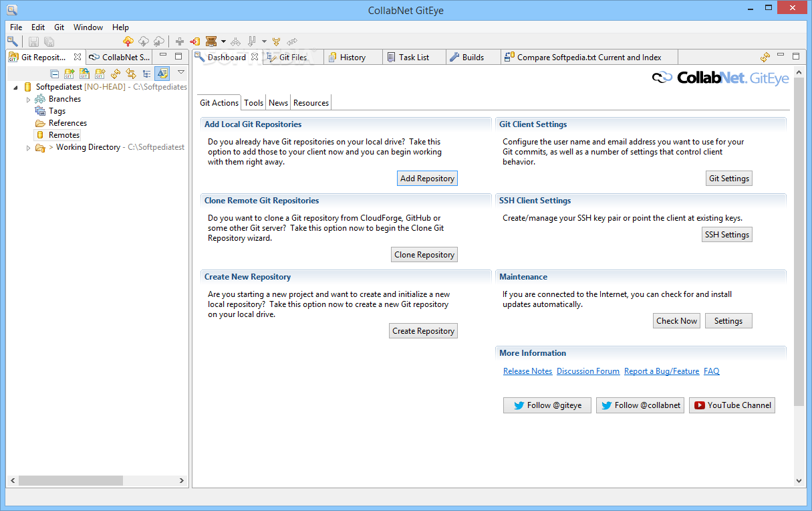812x511 pixels.
Task: Collapse all in Git Repositories view toolbar
Action: [54, 74]
